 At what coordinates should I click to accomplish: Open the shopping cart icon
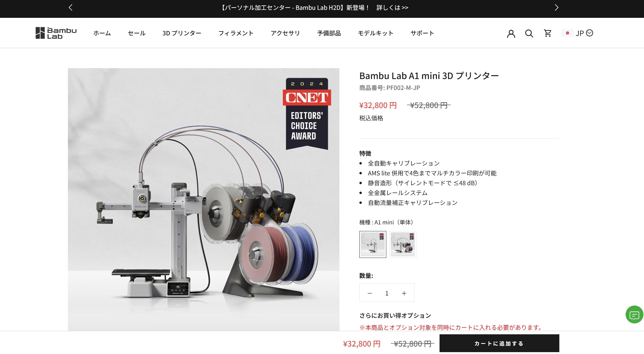(x=548, y=33)
